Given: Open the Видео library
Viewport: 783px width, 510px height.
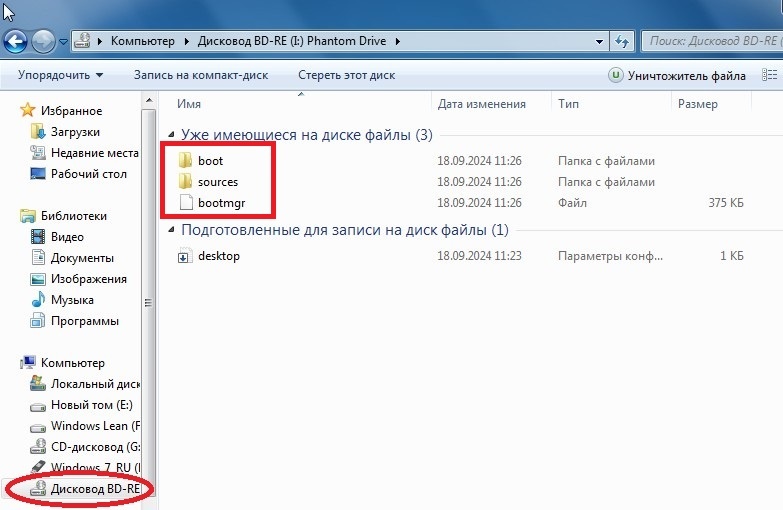Looking at the screenshot, I should pyautogui.click(x=67, y=237).
